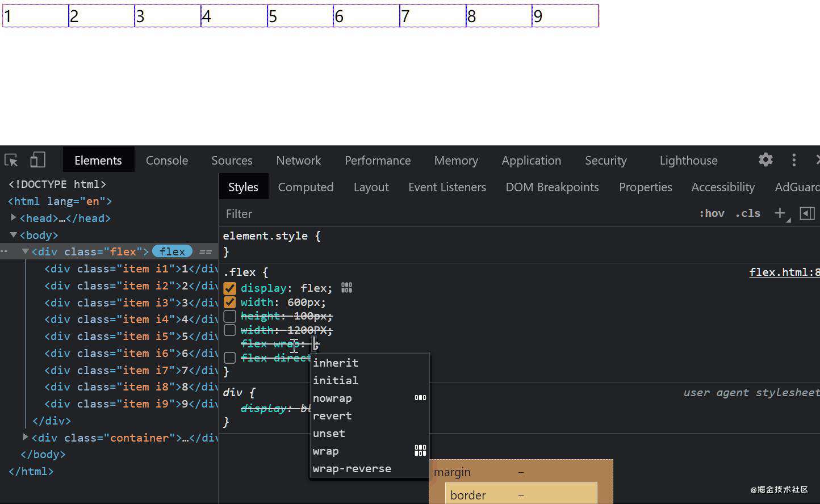Viewport: 820px width, 504px height.
Task: Click the flex badge on the div
Action: (172, 251)
